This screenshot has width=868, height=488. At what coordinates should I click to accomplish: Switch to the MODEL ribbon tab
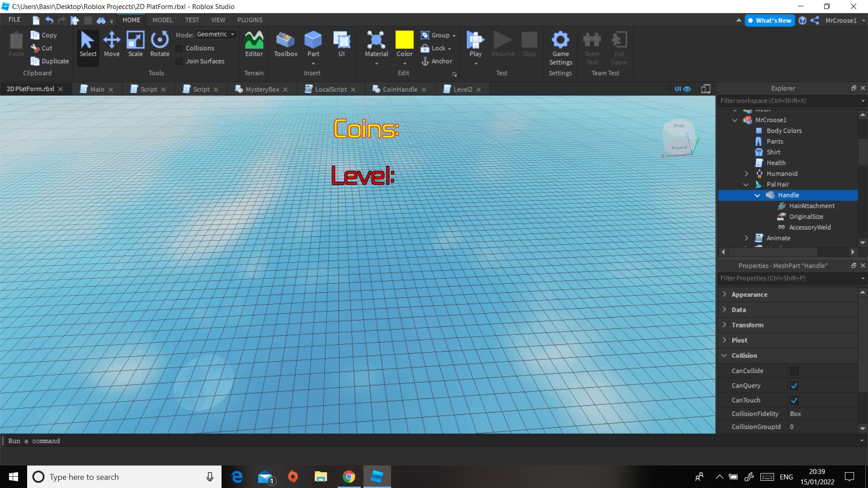(162, 20)
